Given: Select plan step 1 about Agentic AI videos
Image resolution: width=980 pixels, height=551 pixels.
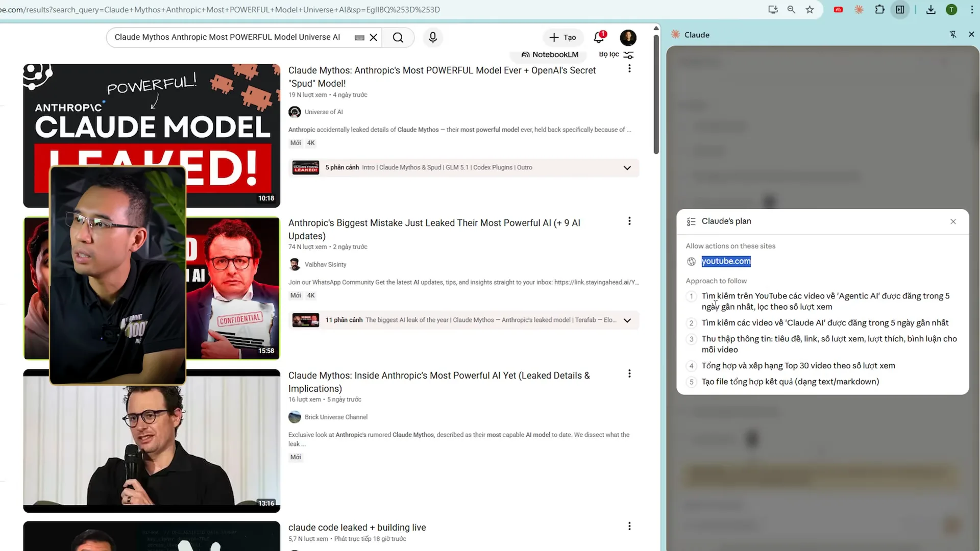Looking at the screenshot, I should [825, 301].
